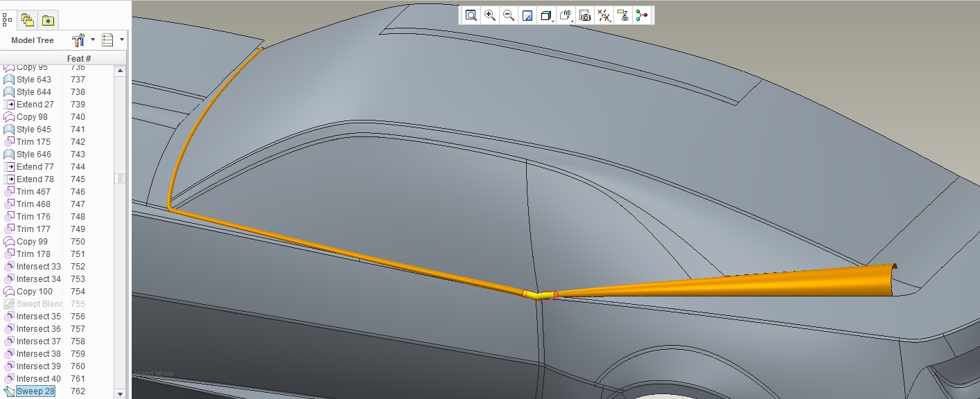This screenshot has width=980, height=399.
Task: Select Trim 467 feature
Action: pyautogui.click(x=34, y=192)
